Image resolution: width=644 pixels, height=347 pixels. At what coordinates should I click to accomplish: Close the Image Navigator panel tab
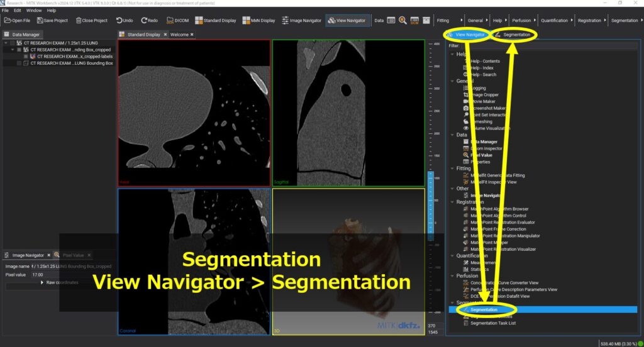tap(48, 255)
